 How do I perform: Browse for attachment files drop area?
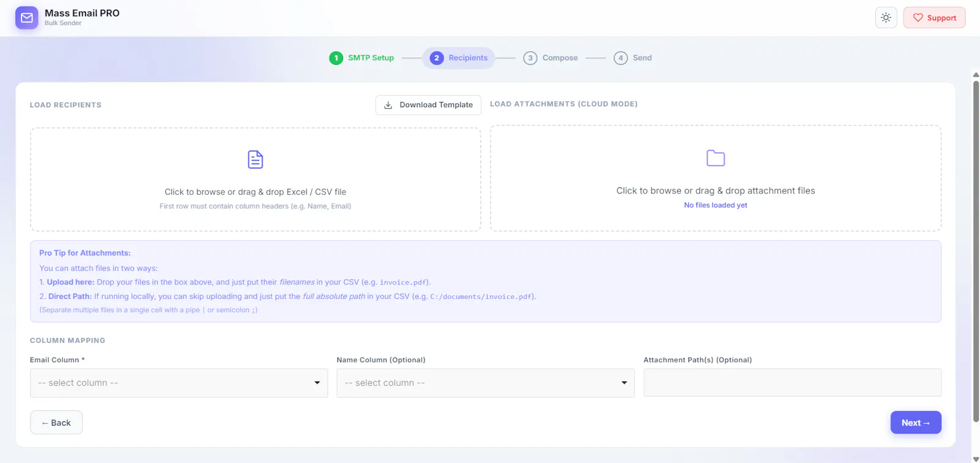[715, 178]
